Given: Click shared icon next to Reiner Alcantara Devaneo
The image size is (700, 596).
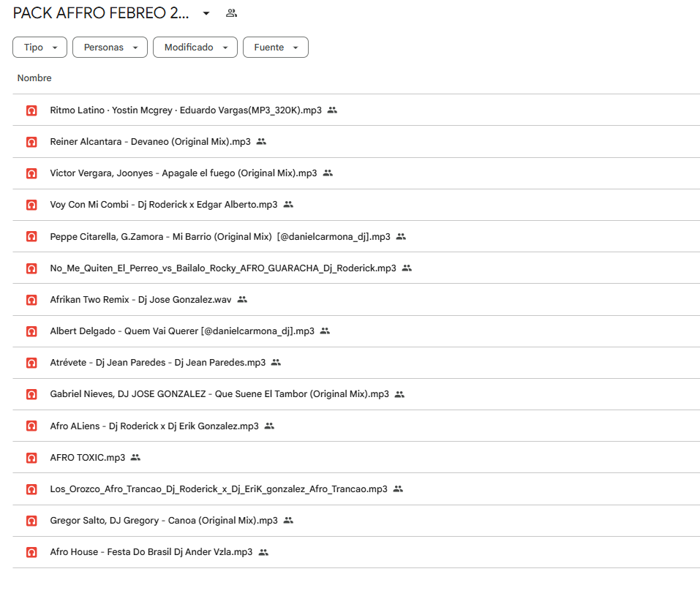Looking at the screenshot, I should tap(261, 142).
